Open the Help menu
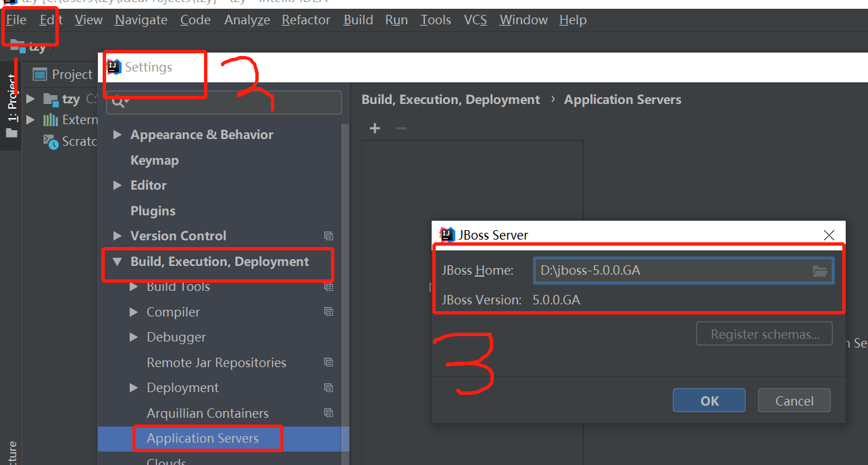Image resolution: width=868 pixels, height=465 pixels. tap(573, 20)
